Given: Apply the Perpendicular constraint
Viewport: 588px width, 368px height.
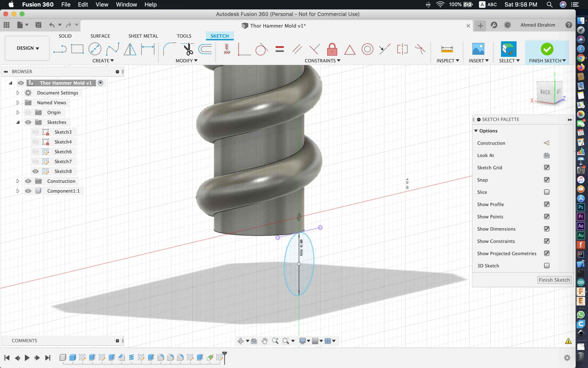Looking at the screenshot, I should (x=315, y=49).
